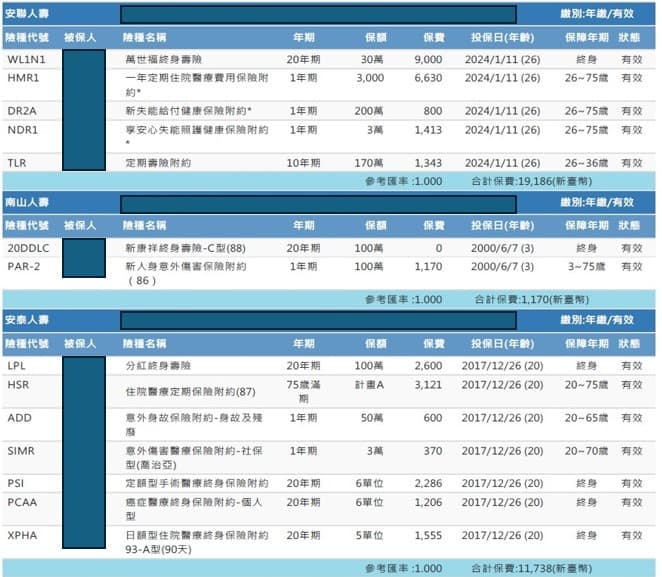Click the LPL product code
This screenshot has height=577, width=662.
16,366
